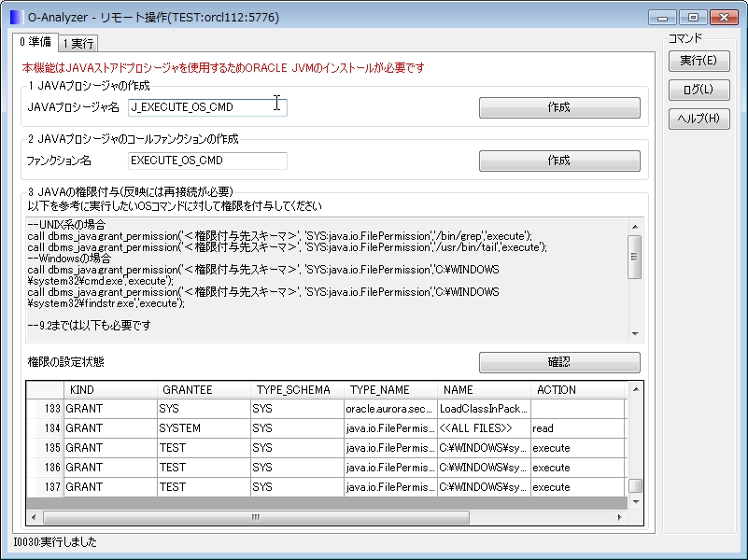Viewport: 748px width, 560px height.
Task: Click the TEST grantee cell in row 136
Action: click(204, 468)
